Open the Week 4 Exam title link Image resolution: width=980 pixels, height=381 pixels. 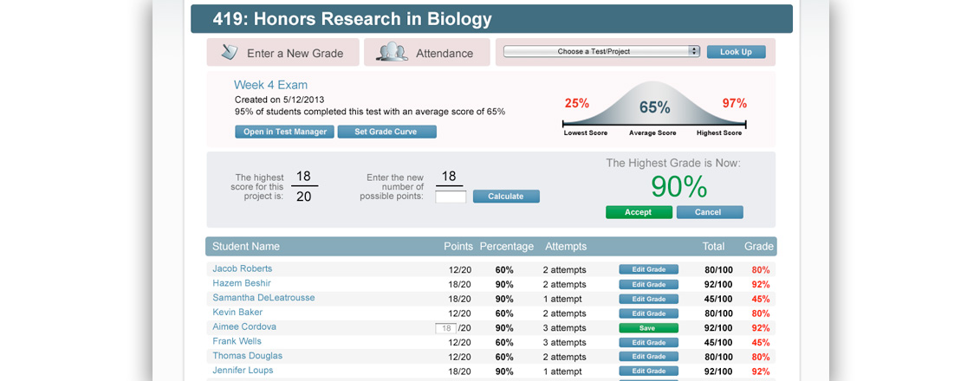click(270, 85)
